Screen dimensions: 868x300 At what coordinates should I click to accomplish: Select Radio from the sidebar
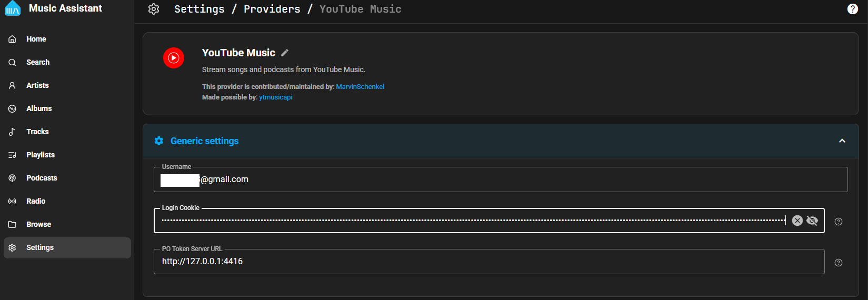tap(36, 201)
